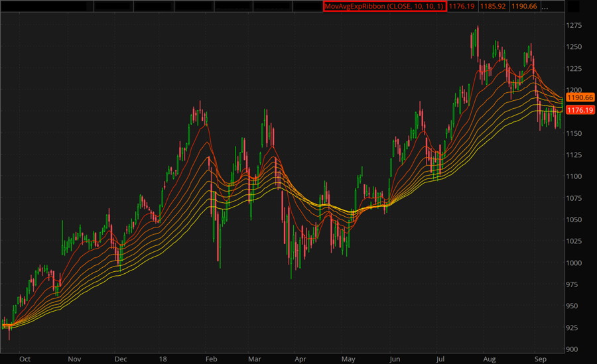Click the red 1176.19 price bubble
The height and width of the screenshot is (364, 597).
point(580,110)
